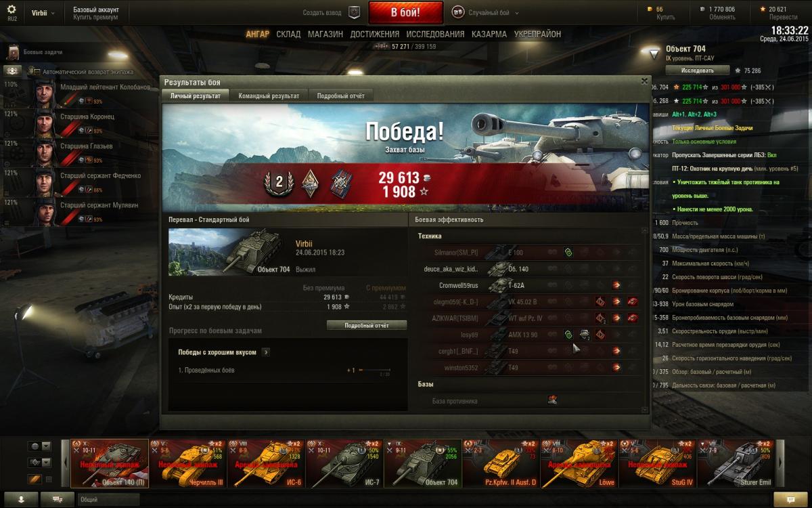This screenshot has height=508, width=812.
Task: Open the Боевые задачи missions icon
Action: pyautogui.click(x=14, y=52)
